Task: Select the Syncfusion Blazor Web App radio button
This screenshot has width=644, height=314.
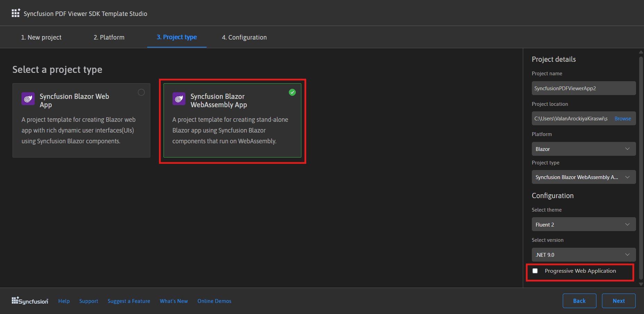Action: (x=141, y=92)
